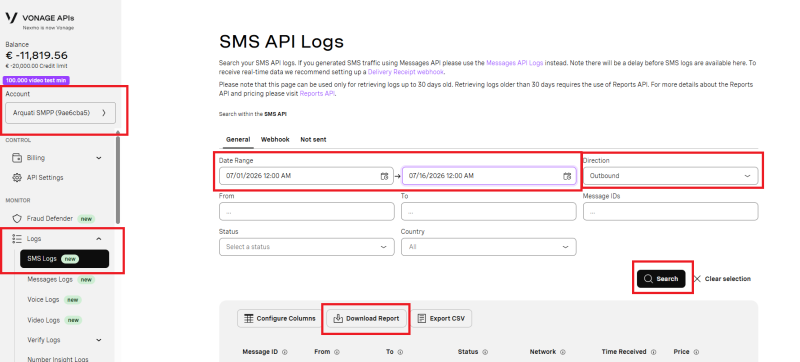Expand the Direction dropdown showing Outbound

click(670, 176)
